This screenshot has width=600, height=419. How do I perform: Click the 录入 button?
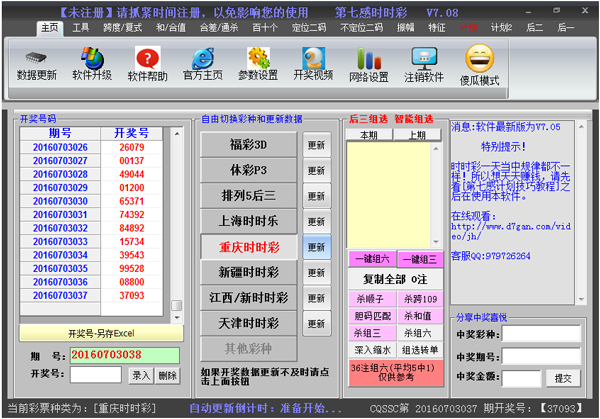(141, 375)
